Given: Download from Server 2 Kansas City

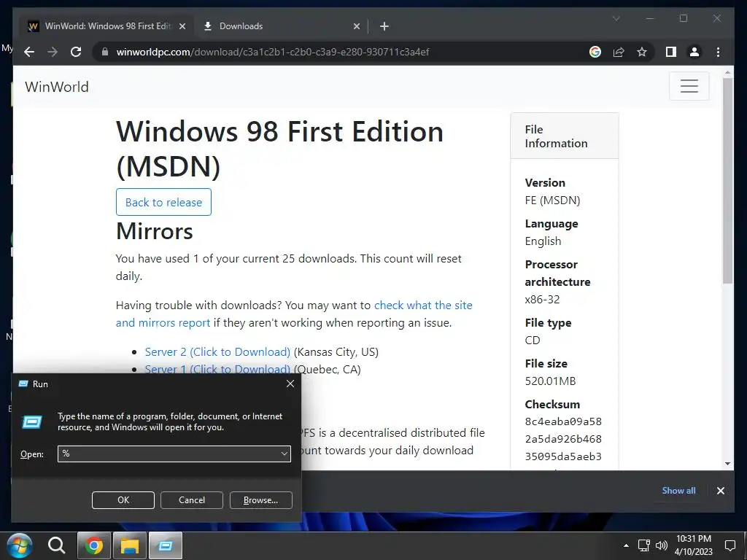Looking at the screenshot, I should [x=217, y=352].
